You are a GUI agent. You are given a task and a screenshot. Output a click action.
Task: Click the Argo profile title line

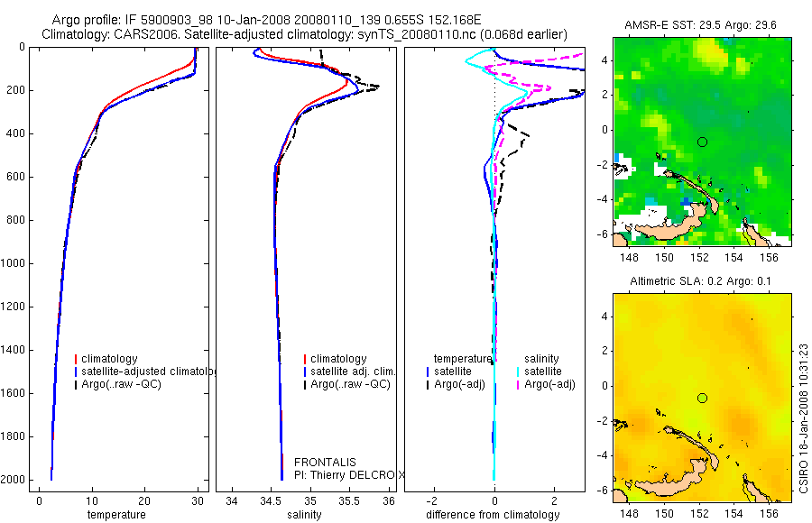click(266, 20)
